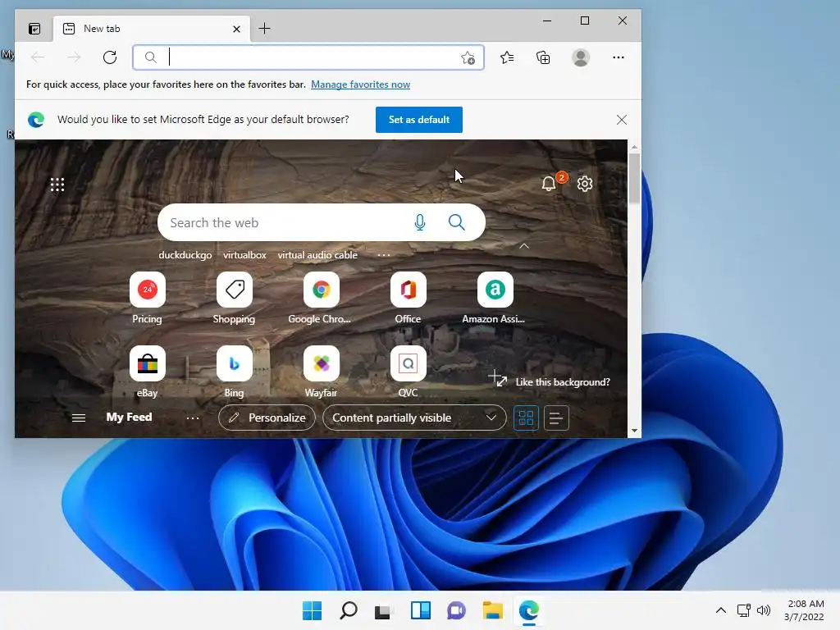This screenshot has height=630, width=840.
Task: Open Task View on taskbar
Action: pyautogui.click(x=384, y=610)
